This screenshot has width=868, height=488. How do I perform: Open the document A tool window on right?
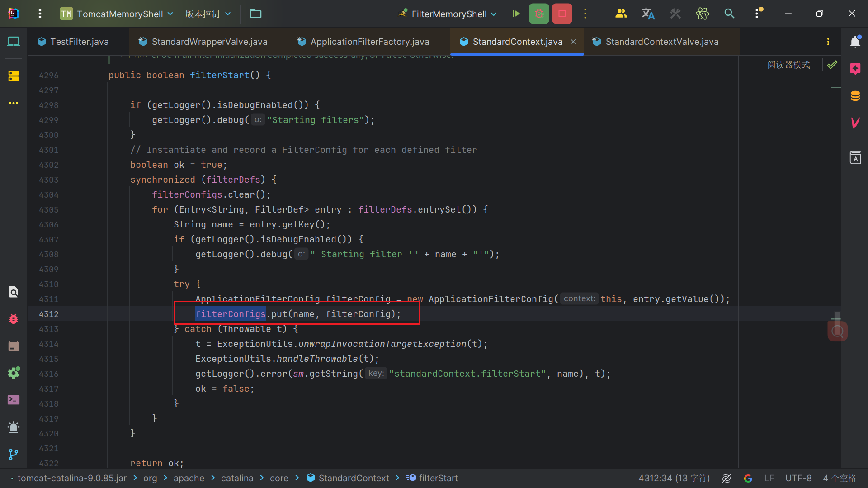pyautogui.click(x=855, y=157)
